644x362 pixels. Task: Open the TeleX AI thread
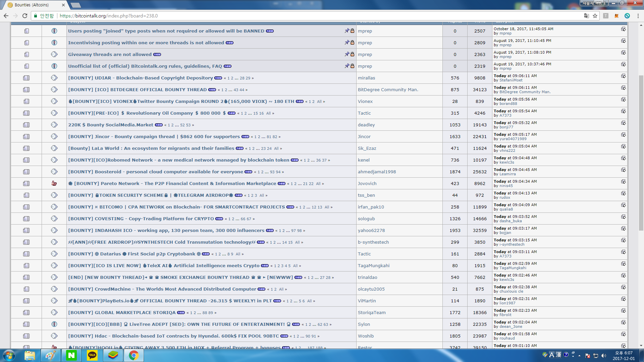point(164,265)
